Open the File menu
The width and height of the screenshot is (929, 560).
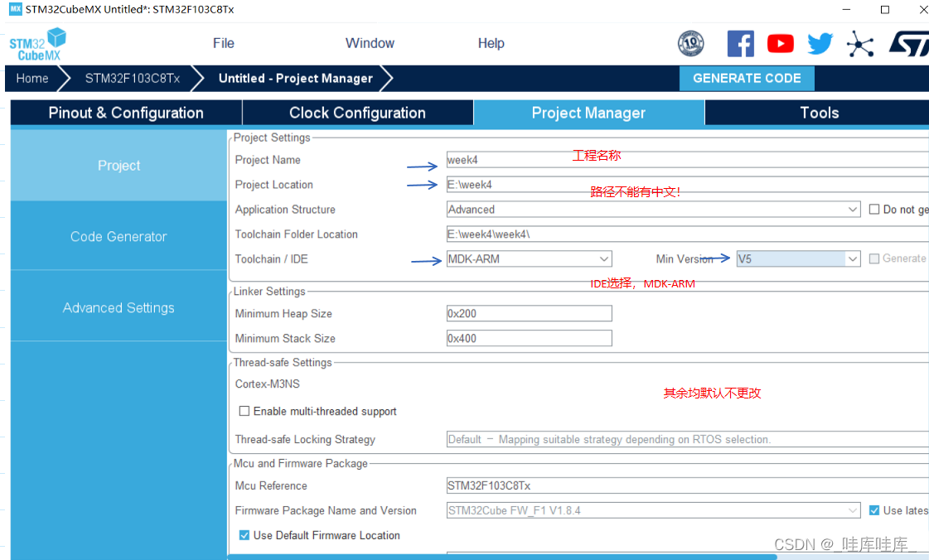coord(224,43)
